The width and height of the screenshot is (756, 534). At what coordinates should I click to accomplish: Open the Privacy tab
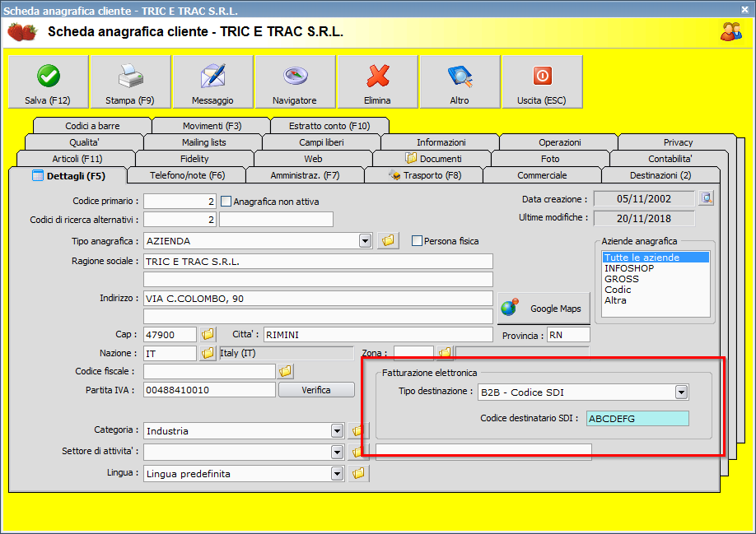click(678, 142)
